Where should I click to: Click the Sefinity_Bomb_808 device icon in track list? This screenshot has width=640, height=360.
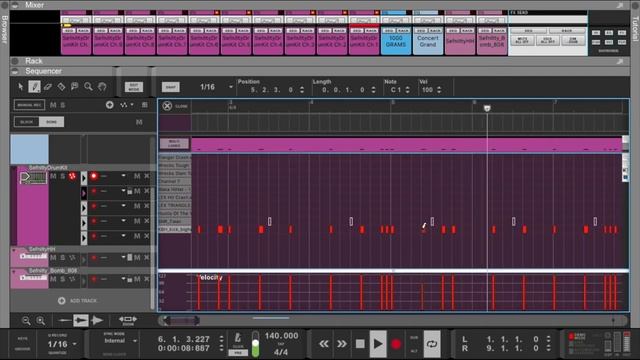click(x=33, y=278)
